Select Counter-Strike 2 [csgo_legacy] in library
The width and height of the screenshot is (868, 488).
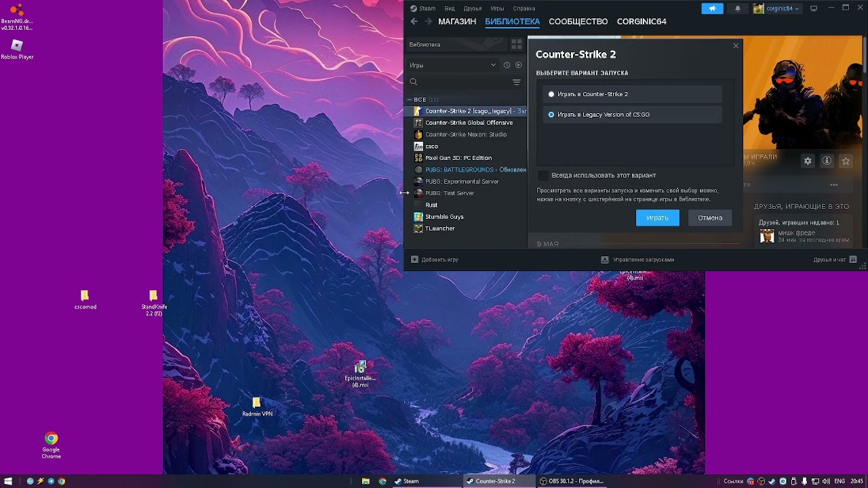point(467,111)
